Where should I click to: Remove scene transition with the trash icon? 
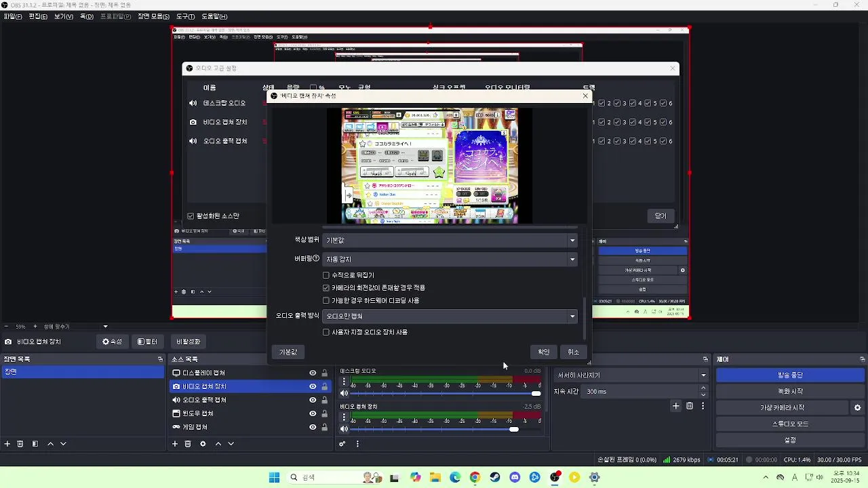pos(690,406)
